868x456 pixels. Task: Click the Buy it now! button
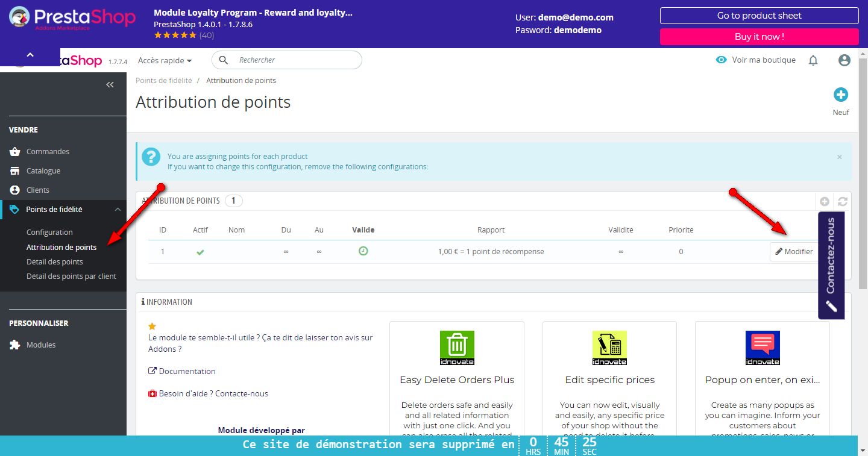[759, 37]
